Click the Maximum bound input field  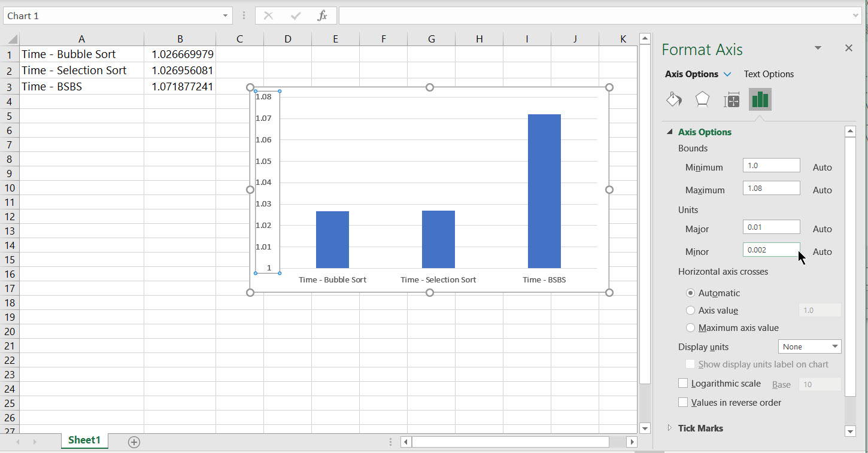[771, 188]
